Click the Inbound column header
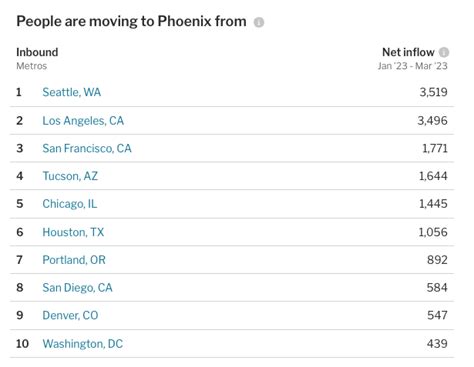The width and height of the screenshot is (474, 367). tap(37, 52)
